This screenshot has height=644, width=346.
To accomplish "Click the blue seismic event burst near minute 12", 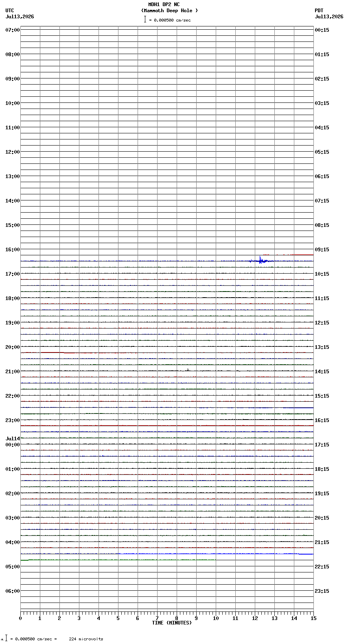I will (x=261, y=260).
